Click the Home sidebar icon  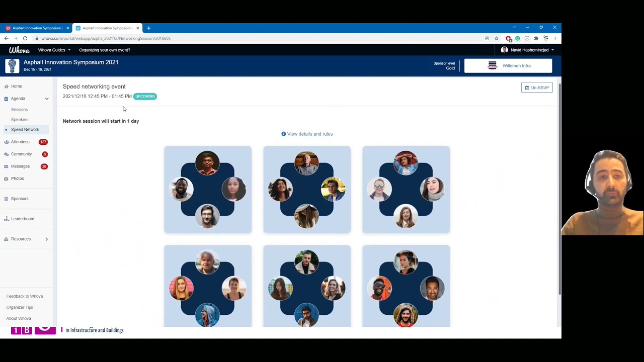point(6,86)
